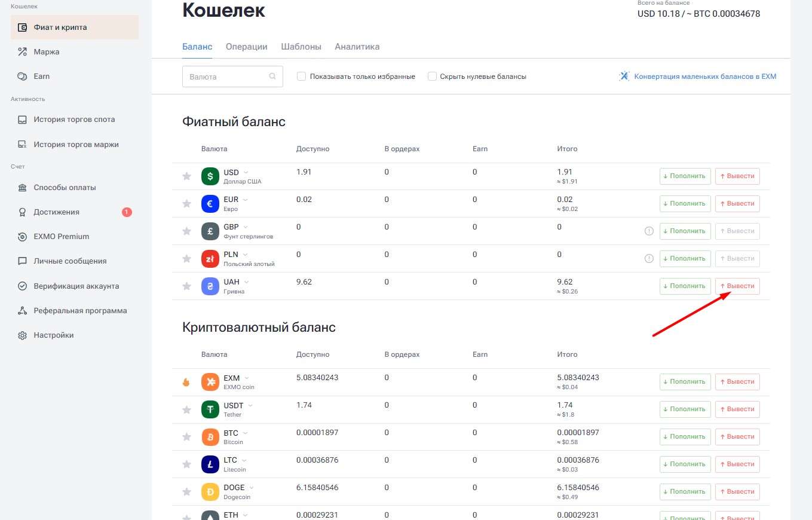Click the USDT Tether icon
This screenshot has height=520, width=812.
point(210,409)
